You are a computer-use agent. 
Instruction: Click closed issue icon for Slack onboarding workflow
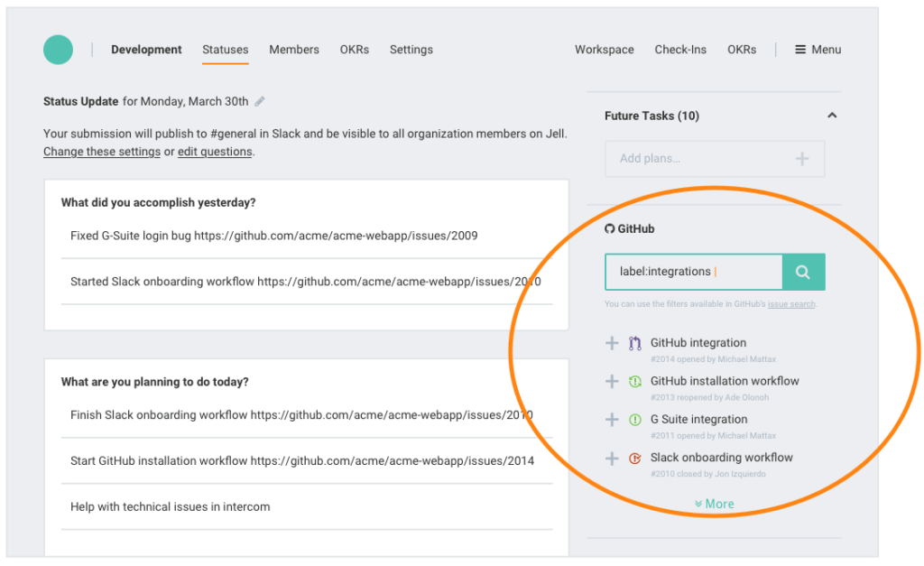[x=634, y=458]
